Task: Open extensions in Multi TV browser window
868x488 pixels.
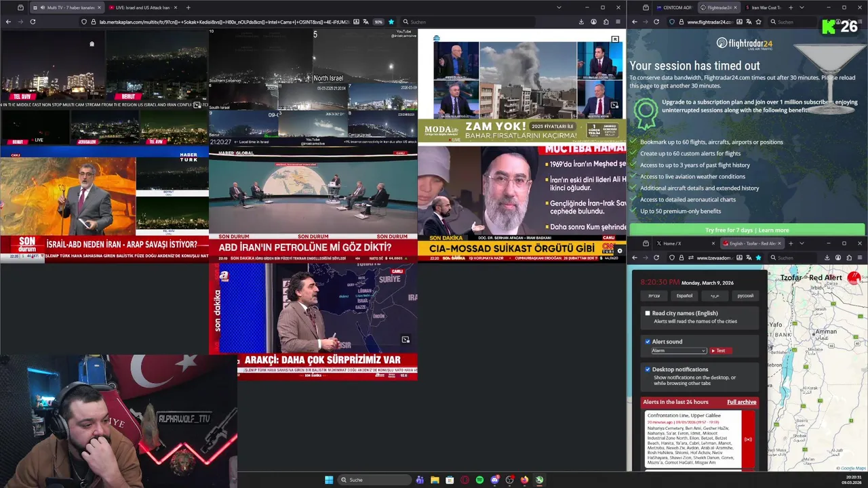Action: (606, 22)
